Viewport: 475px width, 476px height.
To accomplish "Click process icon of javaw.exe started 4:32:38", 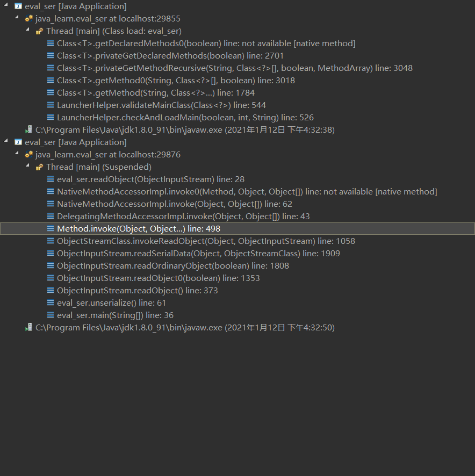I will coord(29,129).
